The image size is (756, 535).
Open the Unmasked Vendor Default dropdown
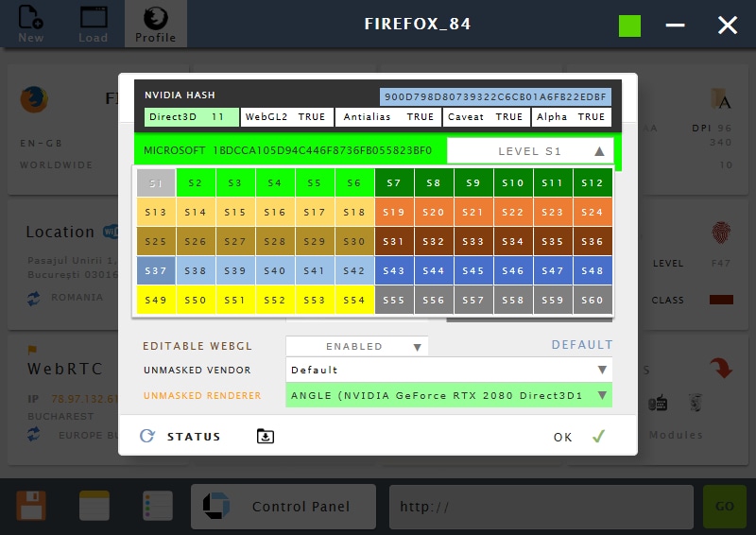point(449,370)
